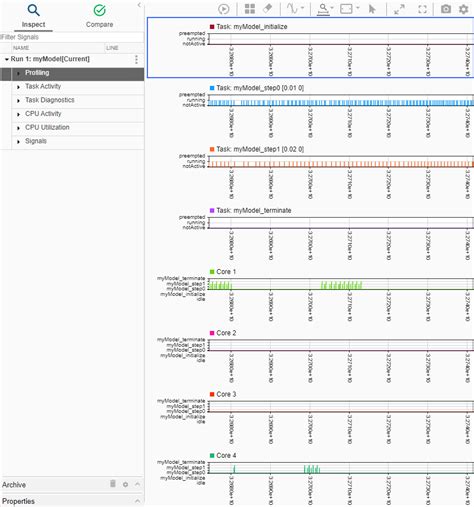Click the Filter Signals input field
Image resolution: width=474 pixels, height=507 pixels.
click(x=72, y=37)
